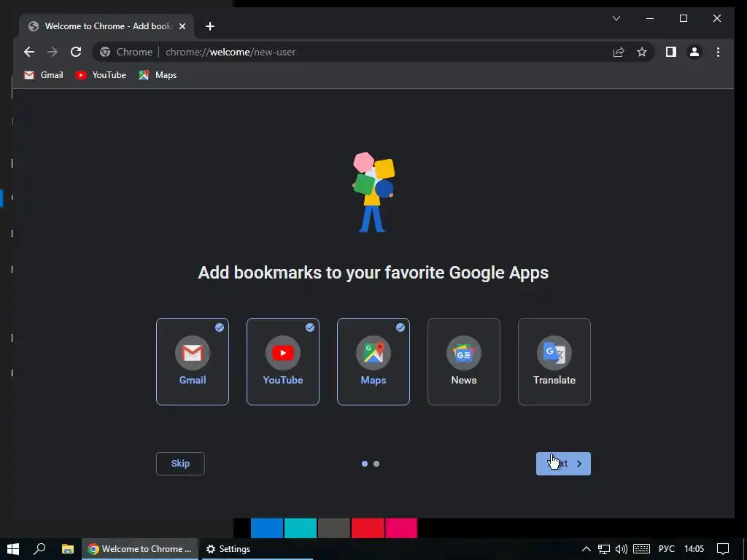Viewport: 747px width, 560px height.
Task: Open a new tab with the plus icon
Action: click(210, 26)
